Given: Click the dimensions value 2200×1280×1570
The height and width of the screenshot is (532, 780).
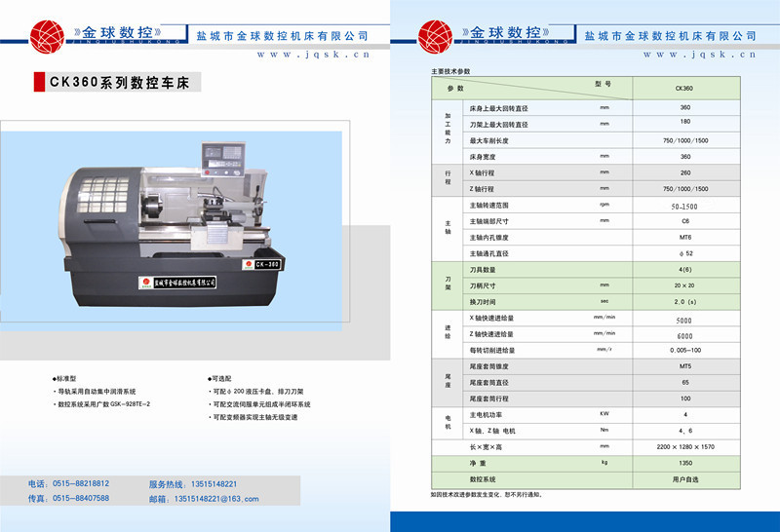Looking at the screenshot, I should [x=685, y=447].
